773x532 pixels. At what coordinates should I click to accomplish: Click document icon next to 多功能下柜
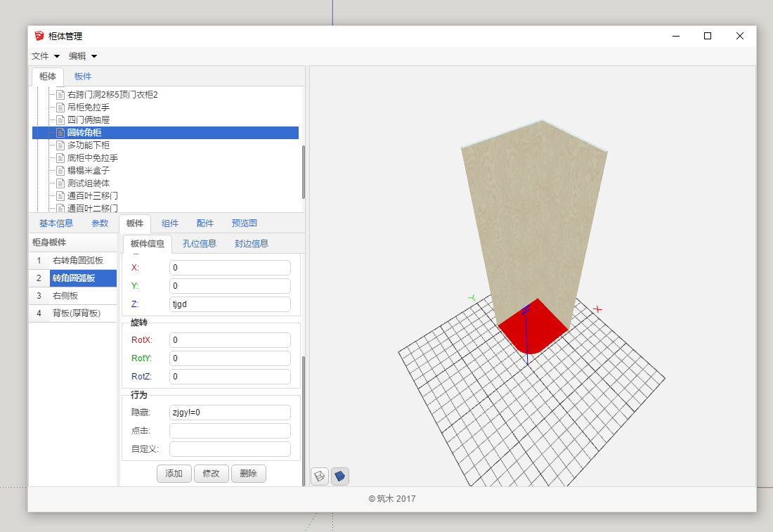click(60, 145)
